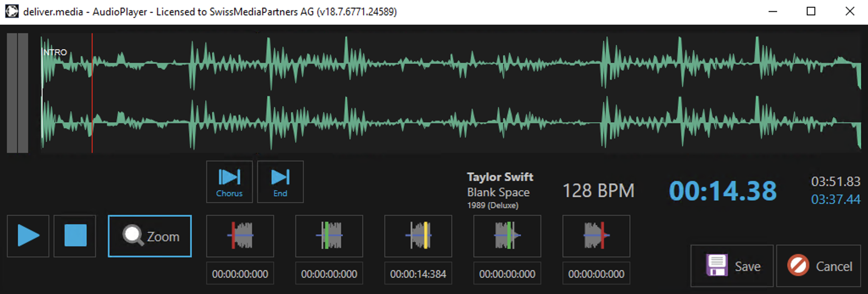Save the cue point changes
The height and width of the screenshot is (294, 868).
(732, 266)
